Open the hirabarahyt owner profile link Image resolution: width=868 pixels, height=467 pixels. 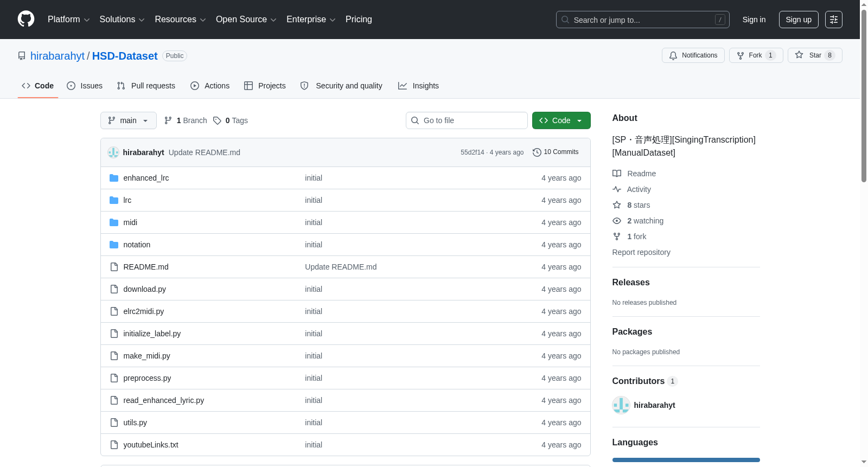click(x=58, y=56)
